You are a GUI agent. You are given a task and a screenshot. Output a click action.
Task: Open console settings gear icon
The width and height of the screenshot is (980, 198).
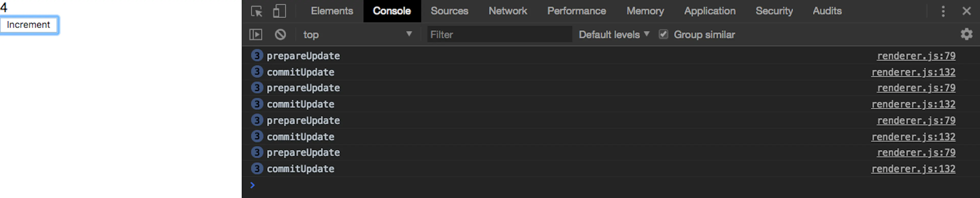(x=966, y=34)
